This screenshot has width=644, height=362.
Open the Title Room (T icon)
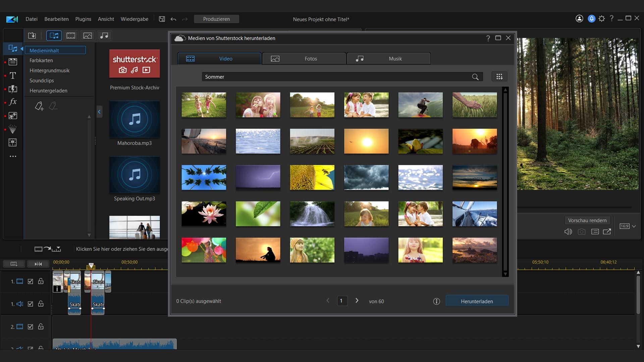[x=13, y=76]
